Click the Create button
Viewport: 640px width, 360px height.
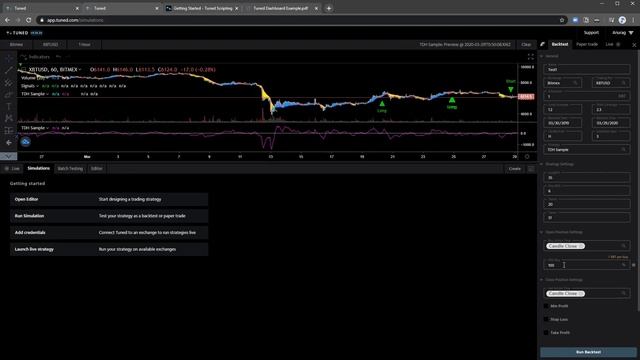coord(515,169)
